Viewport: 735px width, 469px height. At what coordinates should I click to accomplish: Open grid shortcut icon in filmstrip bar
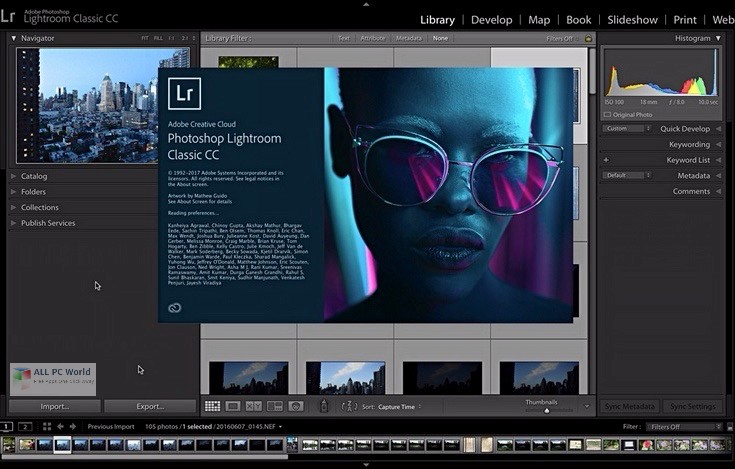(47, 426)
